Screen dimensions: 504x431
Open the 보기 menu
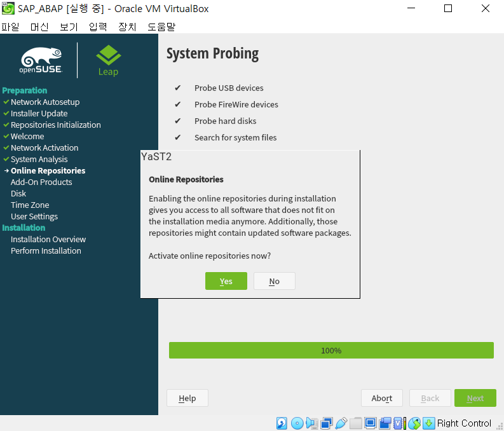[69, 27]
